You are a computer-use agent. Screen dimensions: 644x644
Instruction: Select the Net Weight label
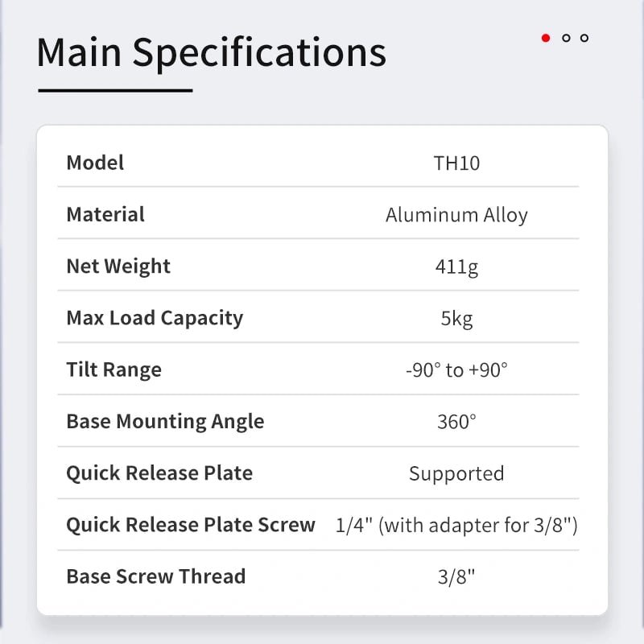(118, 266)
